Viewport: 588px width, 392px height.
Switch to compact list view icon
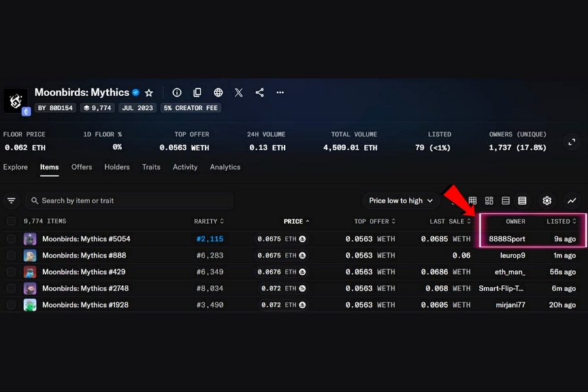tap(506, 201)
